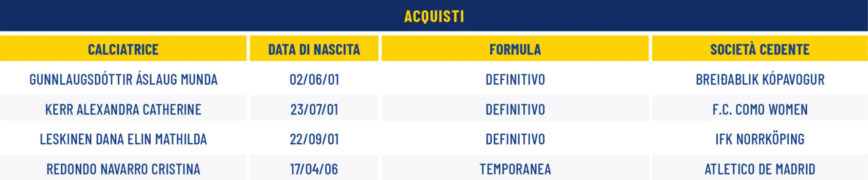Click DEFINITIVO in the Leskinen row
Screen dimensions: 868x180
click(x=515, y=139)
